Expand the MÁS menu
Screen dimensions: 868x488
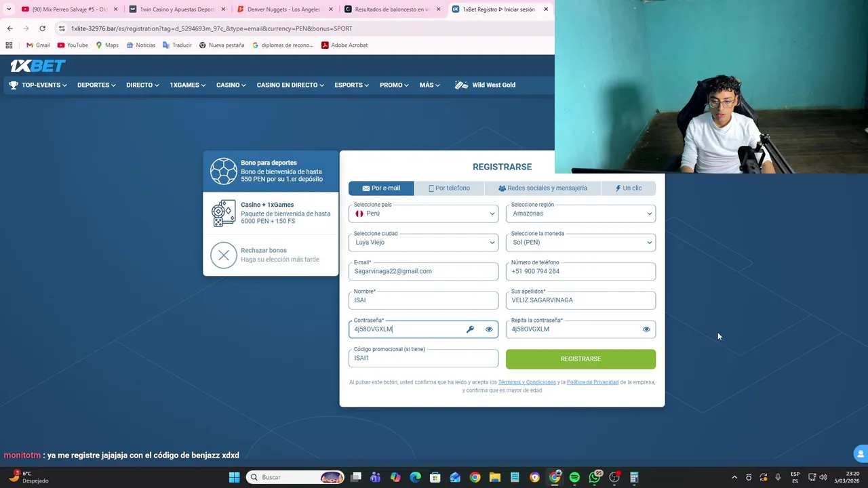tap(430, 85)
